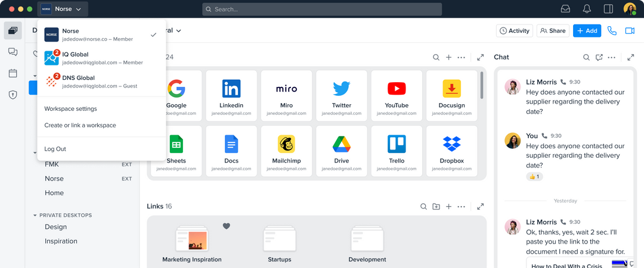644x268 pixels.
Task: Open the Linkedin app tile
Action: (231, 96)
